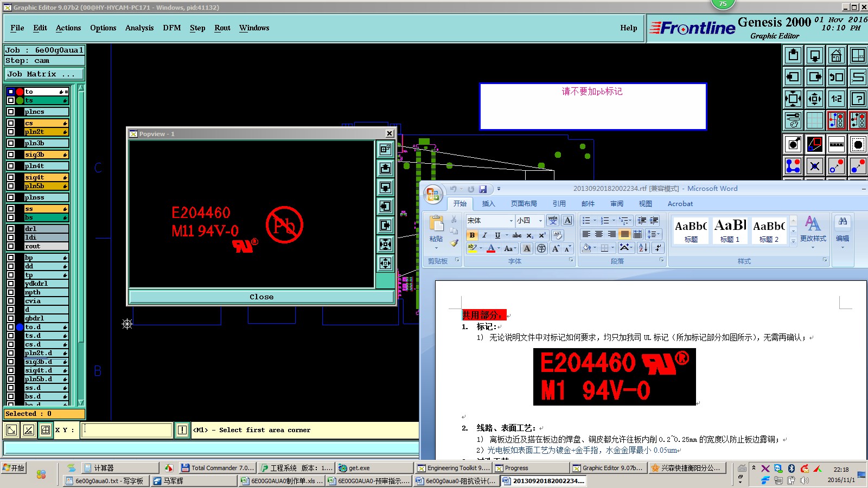Click the octagon dashed-selection icon
The height and width of the screenshot is (488, 868).
tap(858, 144)
